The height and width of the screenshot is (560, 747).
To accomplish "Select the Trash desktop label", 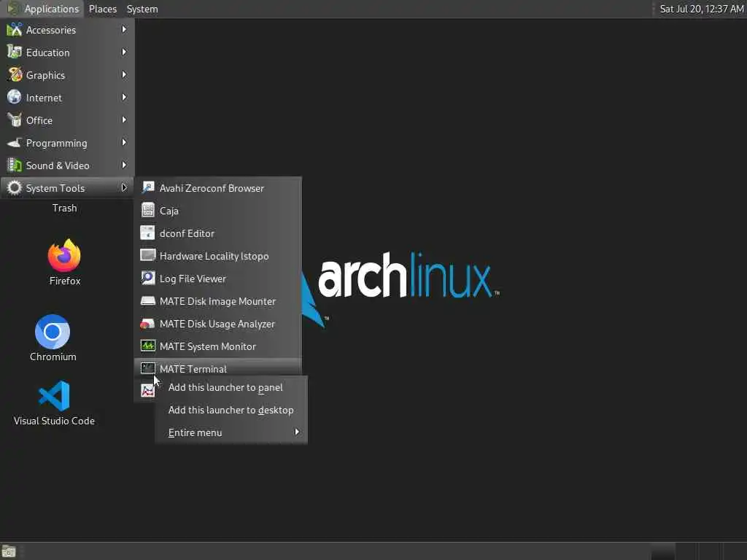I will coord(64,208).
